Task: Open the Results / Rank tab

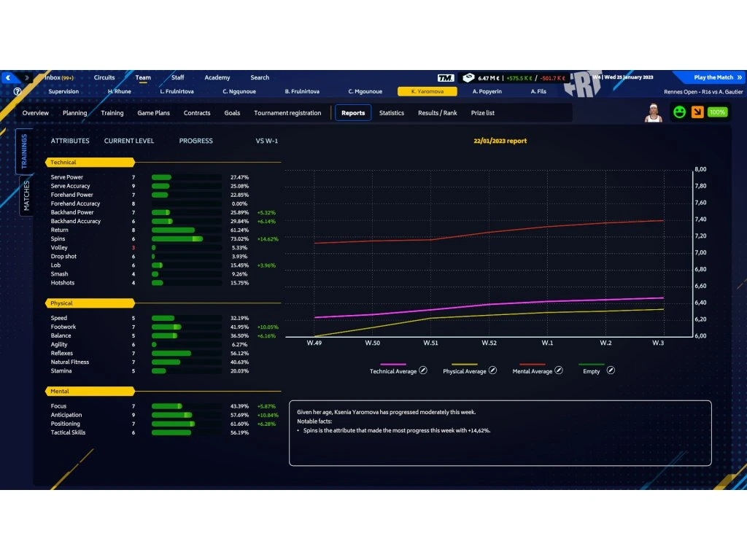Action: click(x=438, y=113)
